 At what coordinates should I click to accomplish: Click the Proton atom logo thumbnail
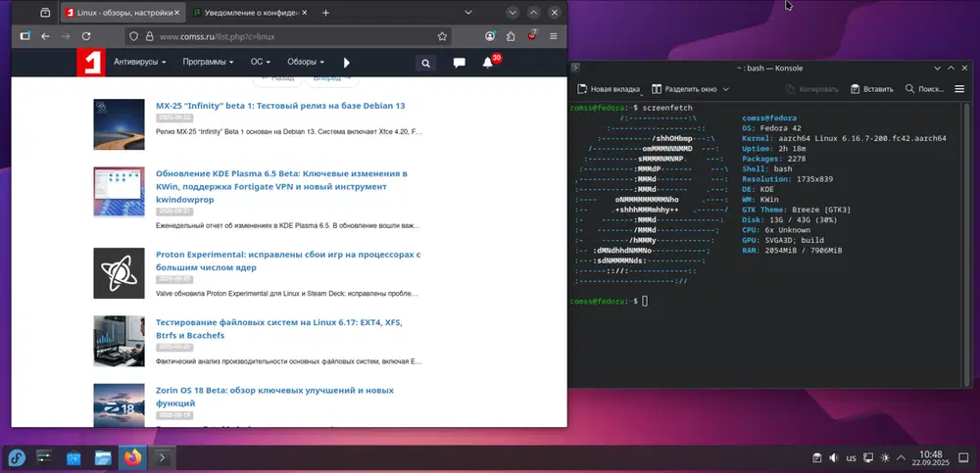point(119,273)
